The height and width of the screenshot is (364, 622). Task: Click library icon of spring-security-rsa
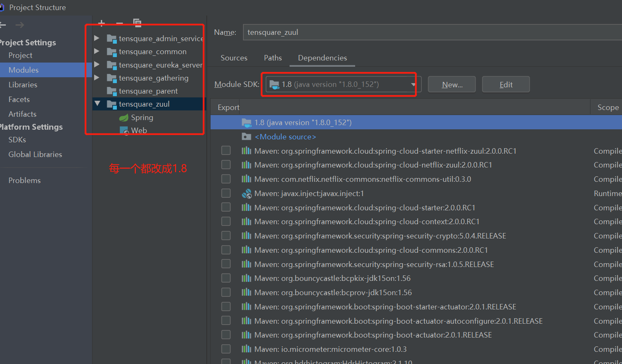click(x=247, y=264)
